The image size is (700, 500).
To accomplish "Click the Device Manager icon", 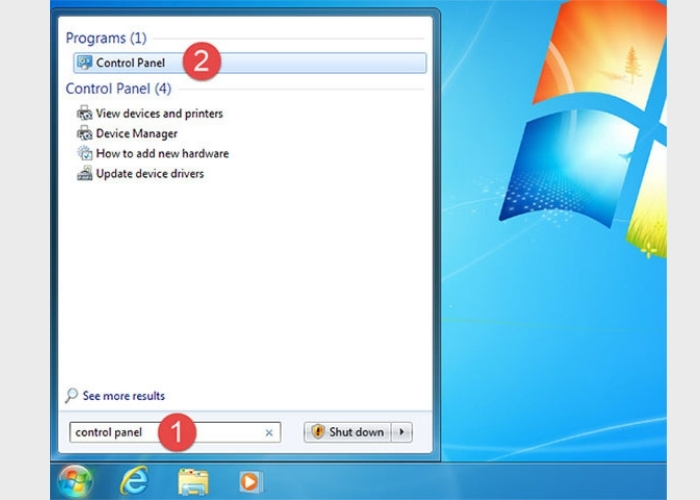I will pos(84,134).
